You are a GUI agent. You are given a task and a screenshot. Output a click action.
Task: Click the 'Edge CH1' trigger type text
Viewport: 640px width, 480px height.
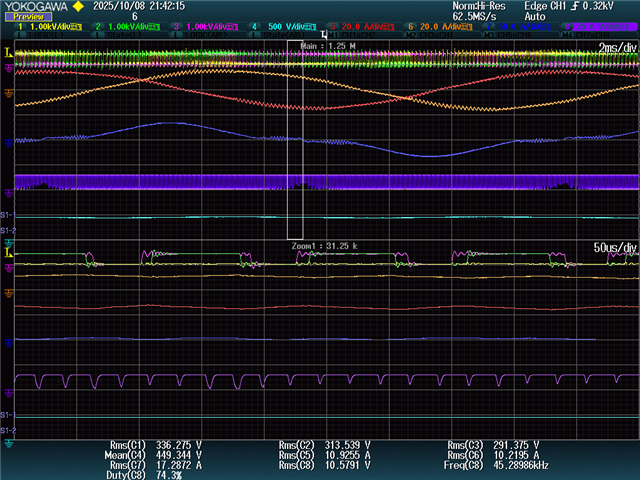point(545,6)
